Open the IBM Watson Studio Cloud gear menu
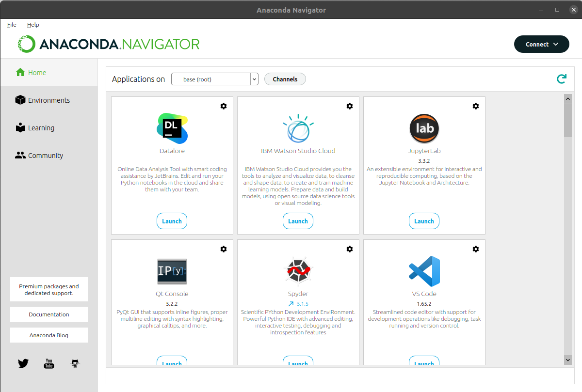Screen dimensions: 582x392 point(350,106)
